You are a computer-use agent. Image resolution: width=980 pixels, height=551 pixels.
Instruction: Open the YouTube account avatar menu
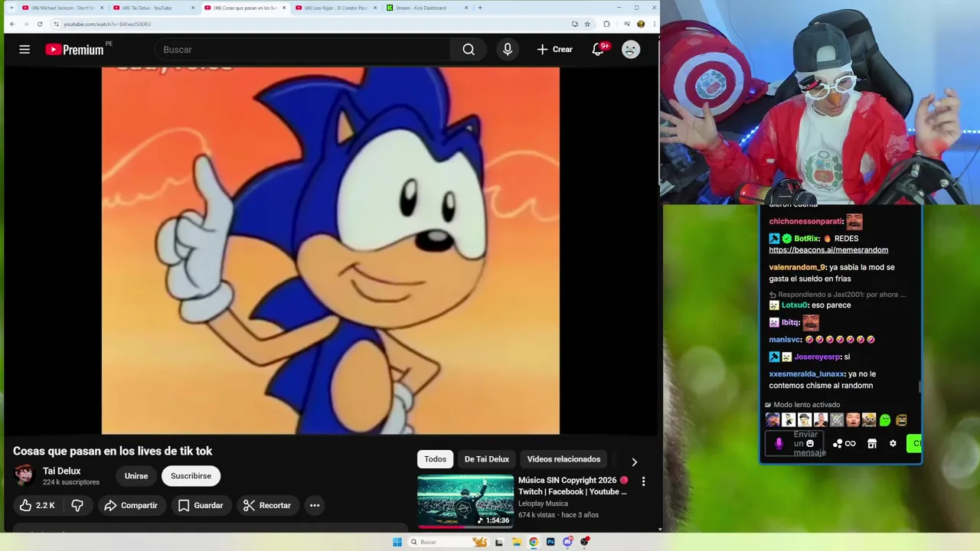[631, 49]
